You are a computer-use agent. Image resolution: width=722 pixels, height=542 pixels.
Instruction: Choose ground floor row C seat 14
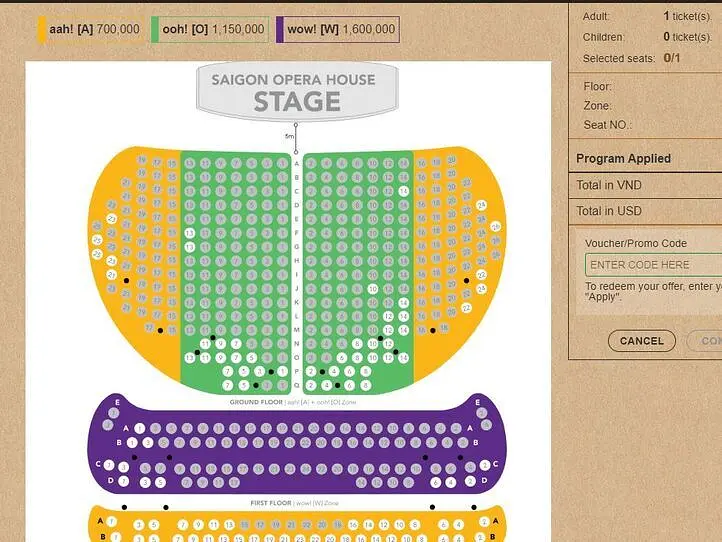pyautogui.click(x=404, y=190)
